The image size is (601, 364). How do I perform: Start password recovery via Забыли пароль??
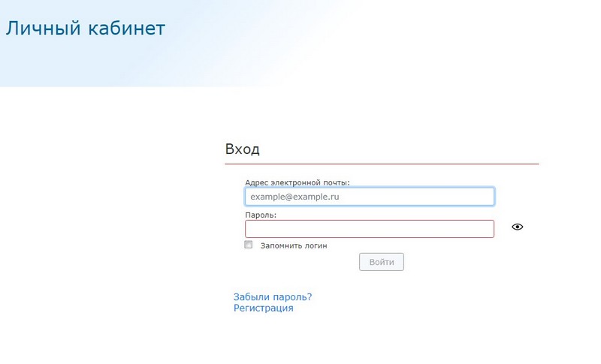point(273,296)
